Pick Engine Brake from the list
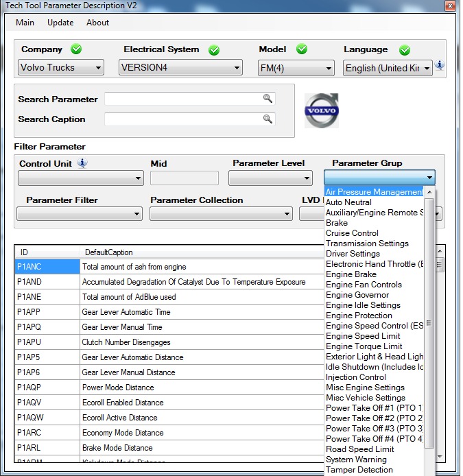The height and width of the screenshot is (476, 463). pyautogui.click(x=374, y=274)
